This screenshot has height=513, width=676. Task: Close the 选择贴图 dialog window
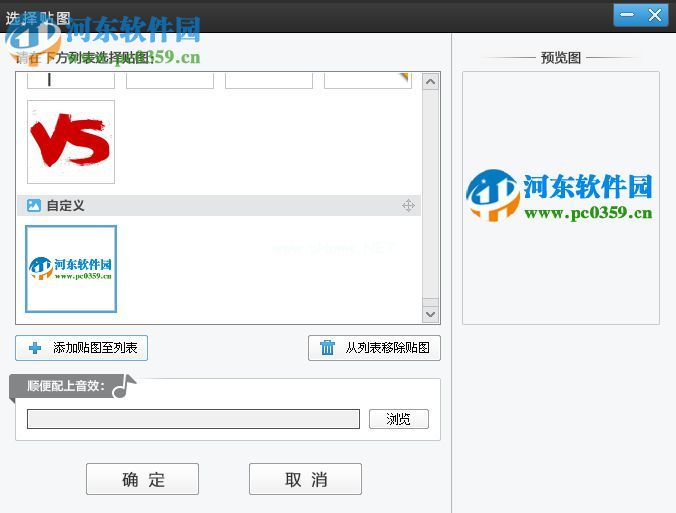coord(655,15)
